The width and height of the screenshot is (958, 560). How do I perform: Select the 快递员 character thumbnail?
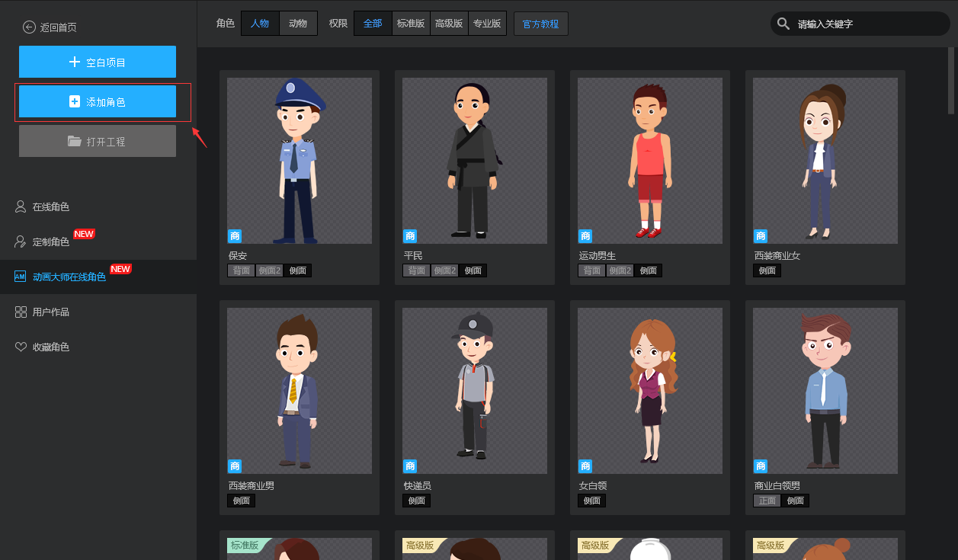(474, 390)
